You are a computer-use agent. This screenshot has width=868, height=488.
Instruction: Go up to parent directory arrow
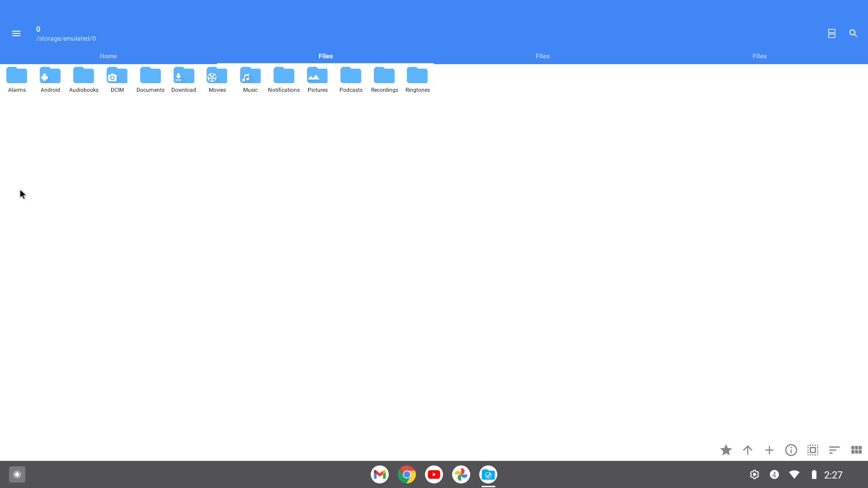click(747, 450)
